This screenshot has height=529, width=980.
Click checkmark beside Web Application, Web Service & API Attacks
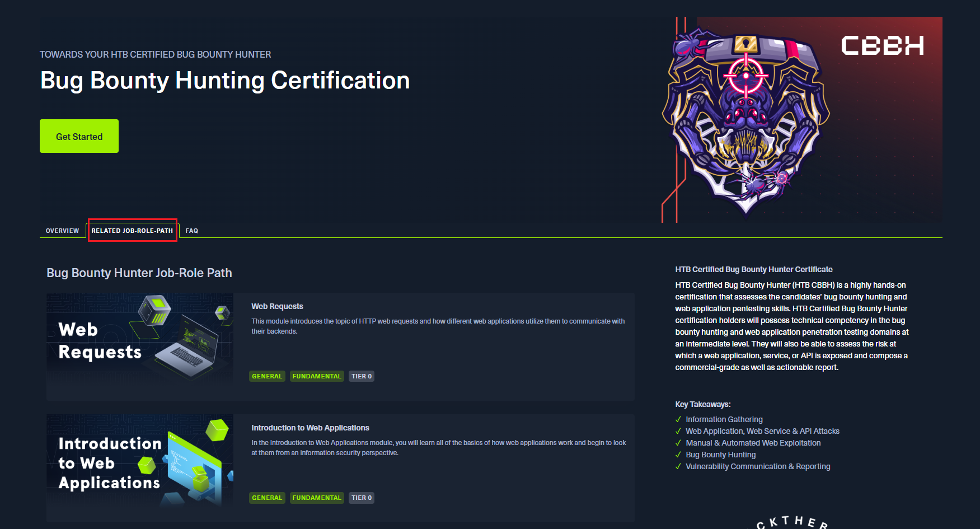(x=678, y=431)
